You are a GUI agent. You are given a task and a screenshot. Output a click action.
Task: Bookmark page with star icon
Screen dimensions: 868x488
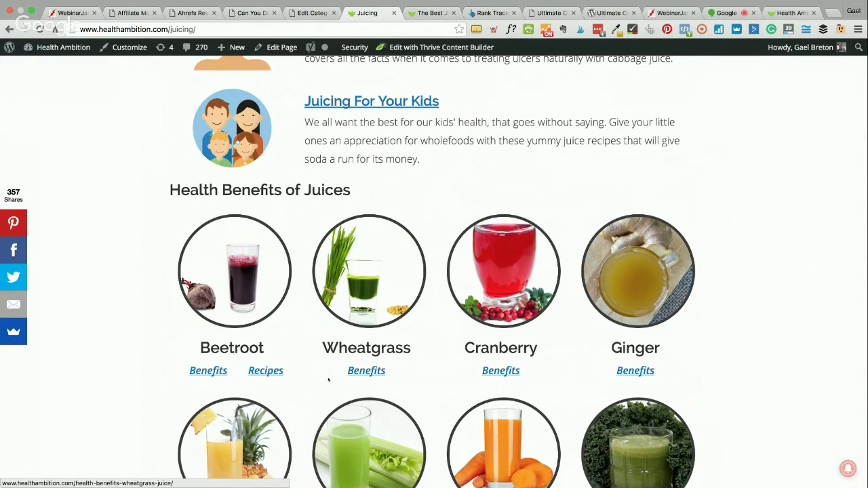[x=459, y=29]
